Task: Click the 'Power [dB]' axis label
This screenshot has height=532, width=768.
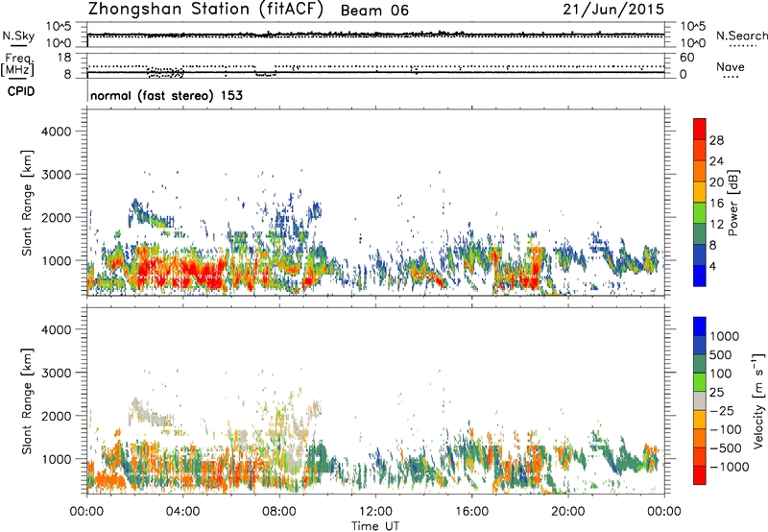Action: point(733,203)
